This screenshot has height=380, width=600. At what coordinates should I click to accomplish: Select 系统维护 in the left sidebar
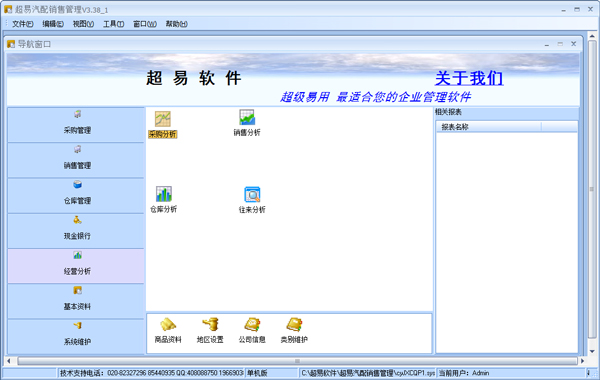click(x=76, y=336)
